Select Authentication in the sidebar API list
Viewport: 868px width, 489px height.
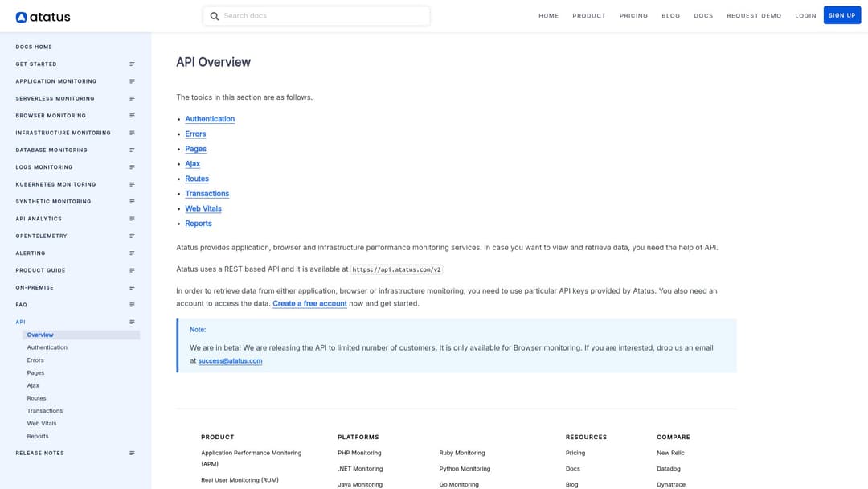point(47,347)
